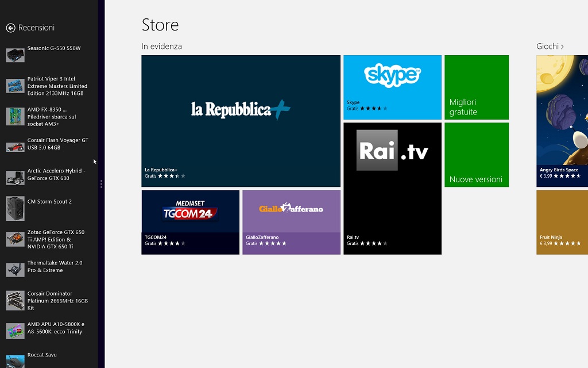The image size is (588, 368).
Task: Open the Patriot Viper 3 review thumbnail
Action: coord(16,86)
